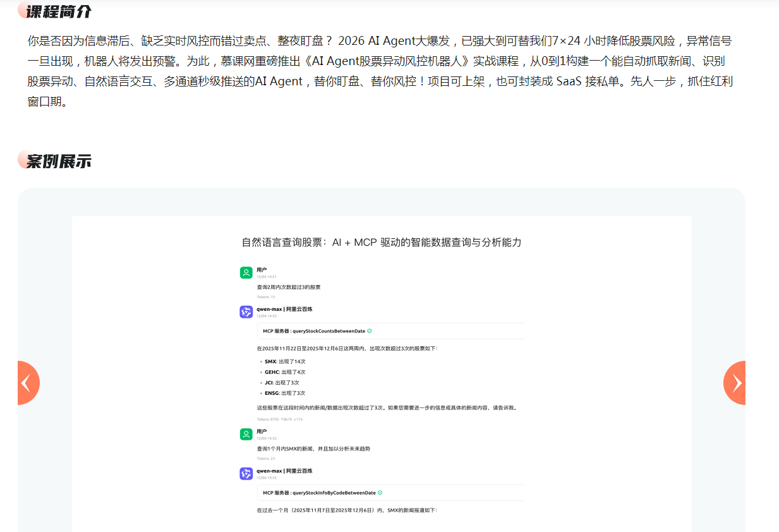Click the user avatar beside the SMX news query
779x532 pixels.
246,434
